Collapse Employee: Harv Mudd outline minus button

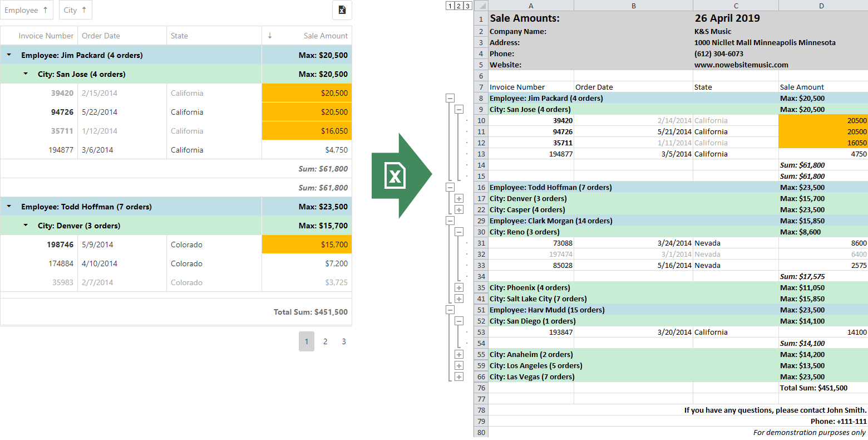(450, 310)
